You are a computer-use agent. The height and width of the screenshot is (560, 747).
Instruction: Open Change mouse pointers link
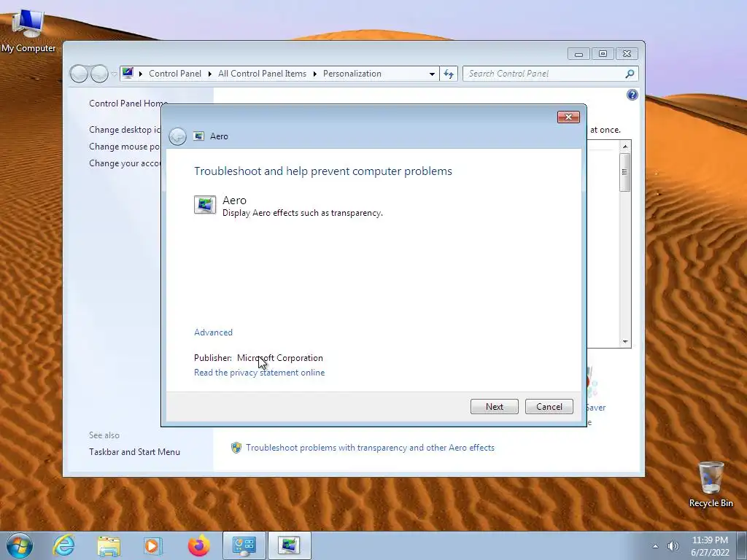click(125, 147)
